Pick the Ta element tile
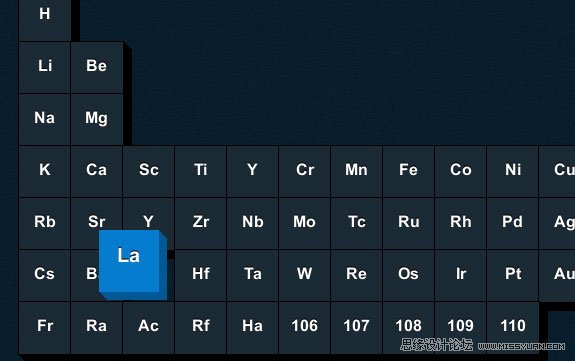This screenshot has width=575, height=361. click(x=253, y=276)
